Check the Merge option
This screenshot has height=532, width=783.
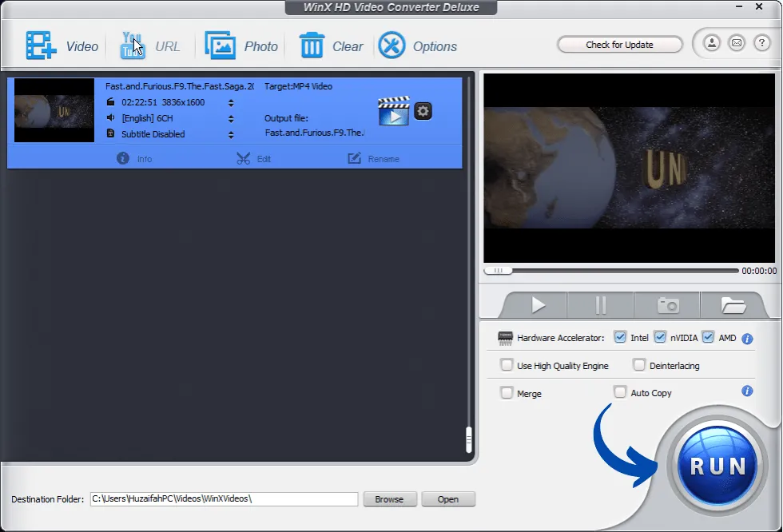click(x=507, y=392)
